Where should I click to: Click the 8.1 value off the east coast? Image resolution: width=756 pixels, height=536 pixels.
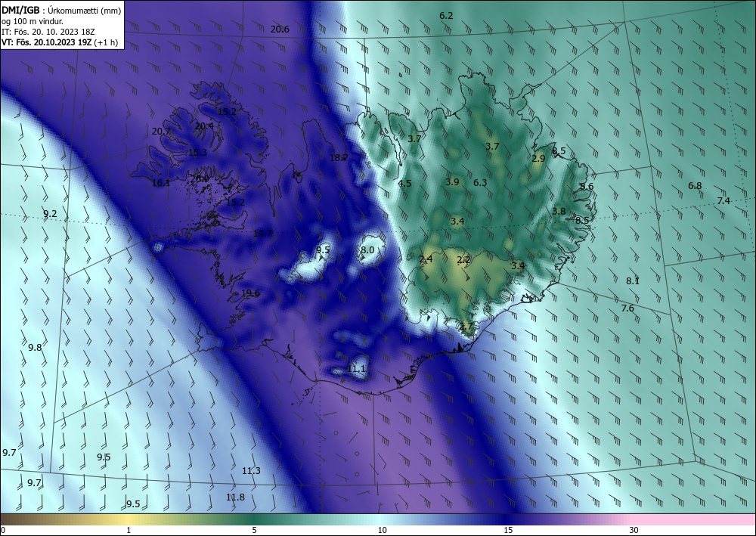pyautogui.click(x=633, y=280)
